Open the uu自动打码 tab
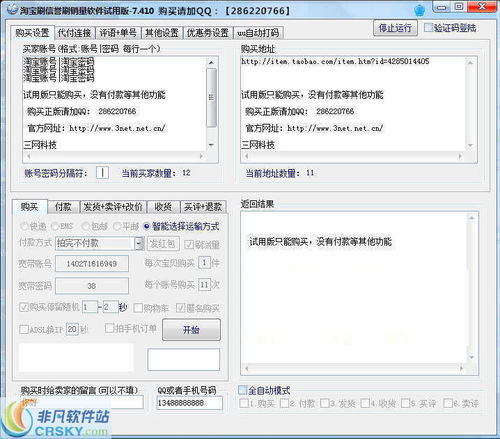 coord(258,33)
